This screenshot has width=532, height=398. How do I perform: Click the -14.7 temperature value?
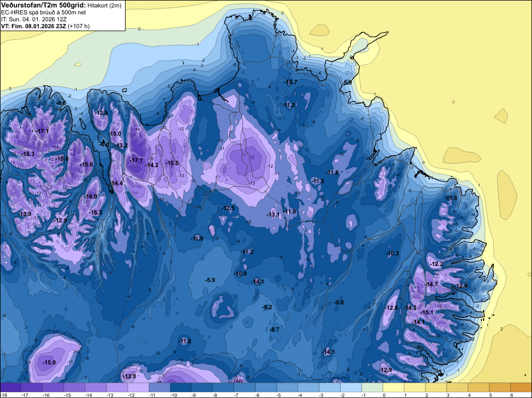pyautogui.click(x=431, y=284)
